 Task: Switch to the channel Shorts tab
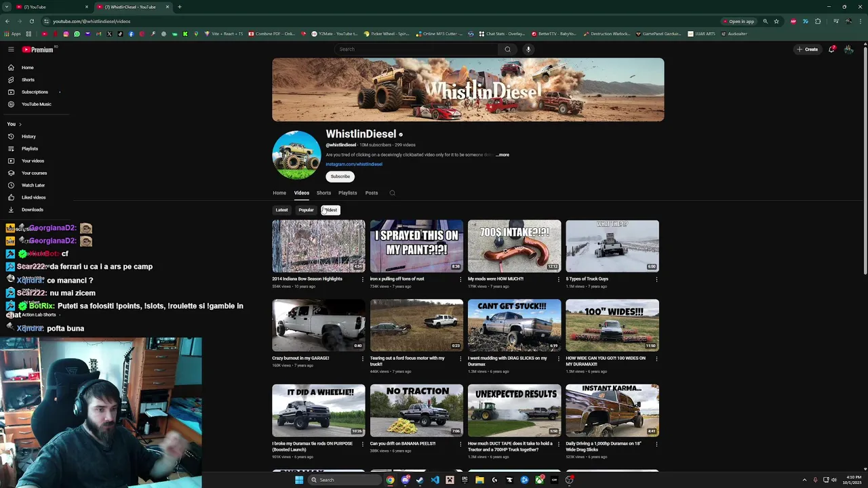pyautogui.click(x=323, y=193)
